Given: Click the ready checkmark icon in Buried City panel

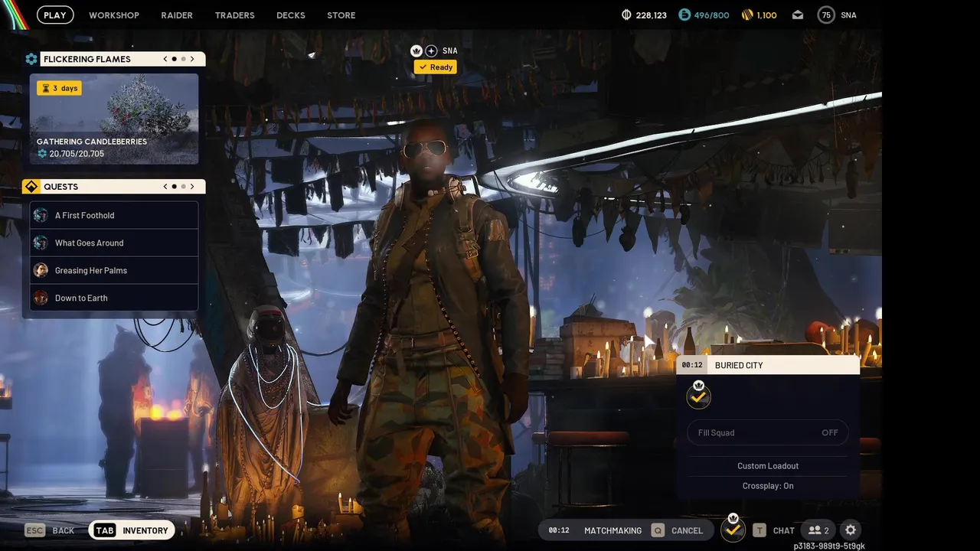Looking at the screenshot, I should tap(698, 397).
